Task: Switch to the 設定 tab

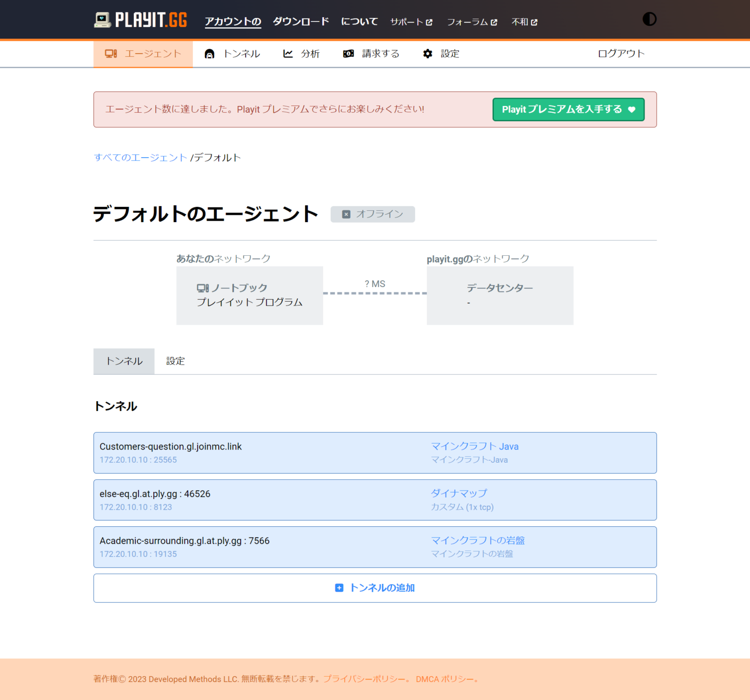Action: [175, 361]
